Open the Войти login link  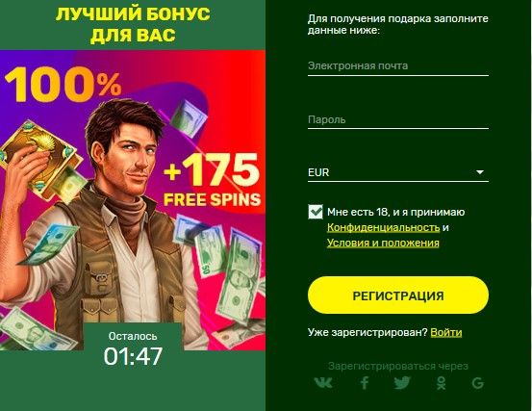pyautogui.click(x=445, y=332)
